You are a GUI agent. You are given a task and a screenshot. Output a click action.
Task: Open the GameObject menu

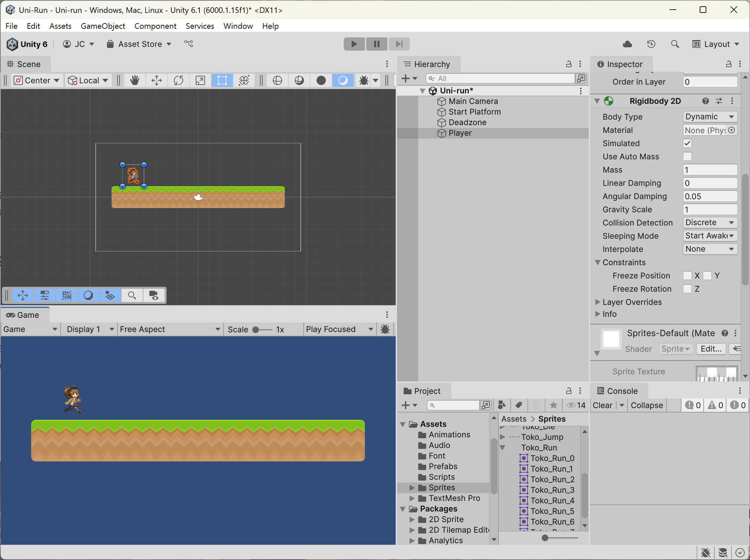(x=103, y=26)
